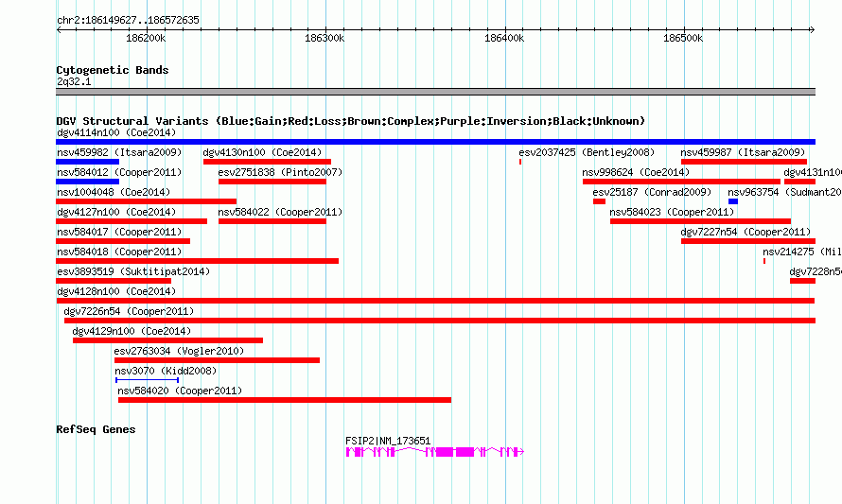Click the DGV Structural Variants track title

click(x=351, y=121)
